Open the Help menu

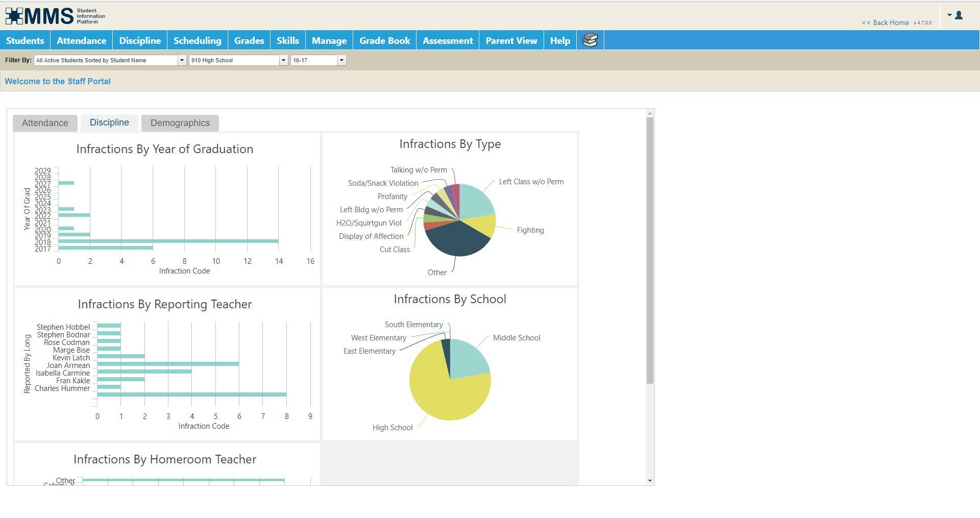pyautogui.click(x=559, y=40)
